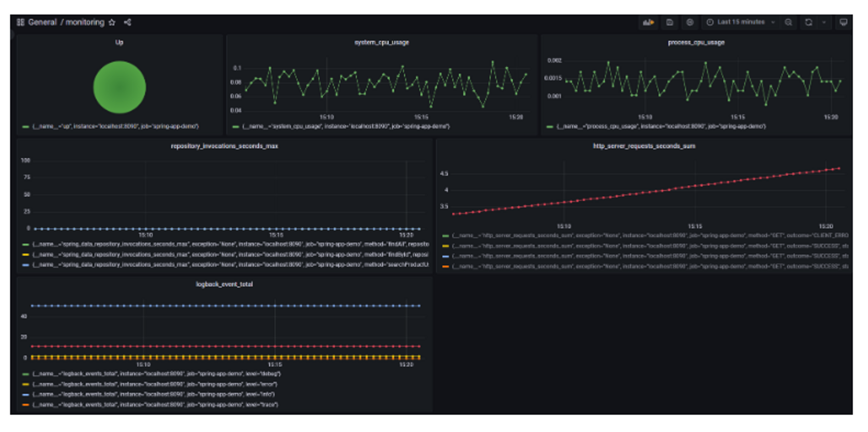Save the dashboard using the save icon
The image size is (868, 432).
669,22
